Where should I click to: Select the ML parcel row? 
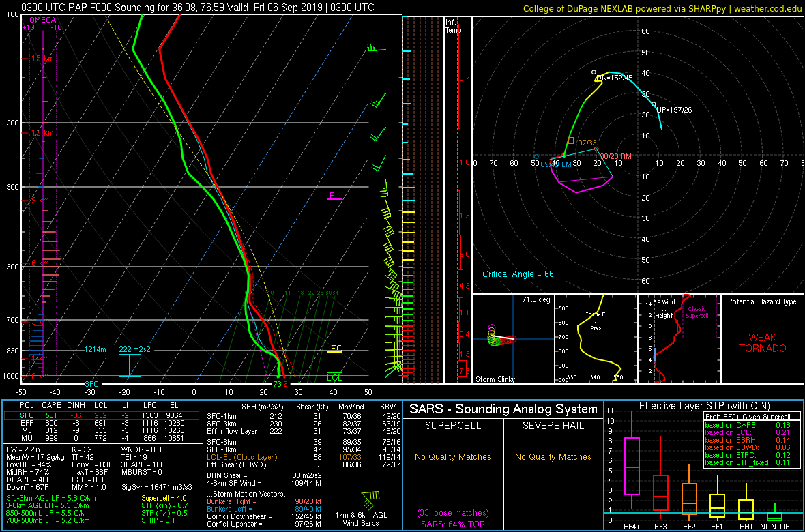point(103,432)
